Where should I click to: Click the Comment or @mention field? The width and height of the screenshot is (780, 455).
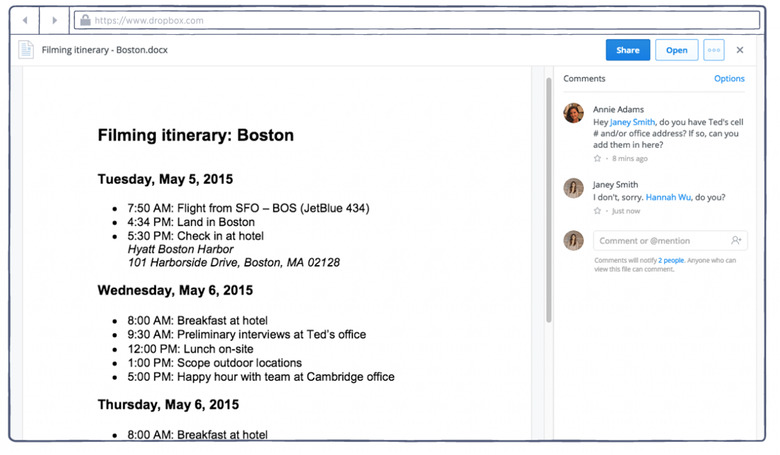pyautogui.click(x=670, y=241)
